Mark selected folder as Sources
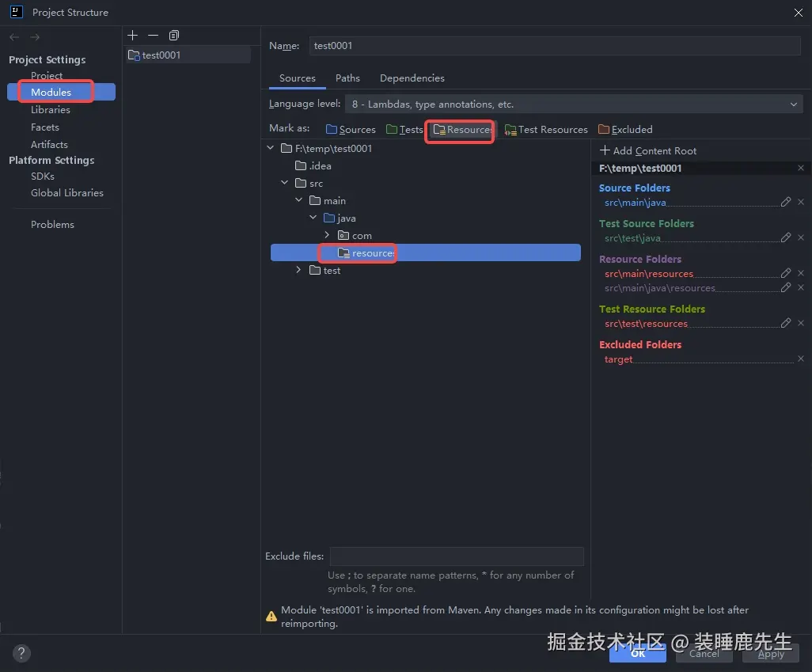Screen dimensions: 812x672 [351, 130]
